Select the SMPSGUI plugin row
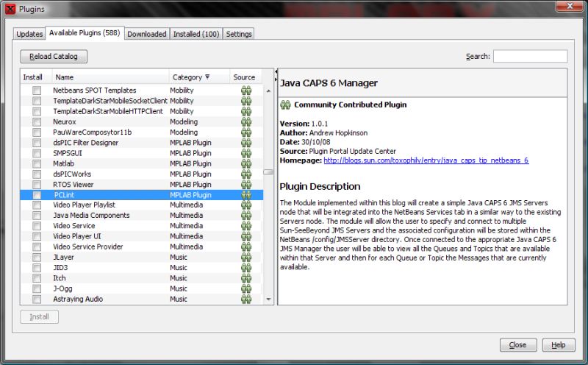This screenshot has width=588, height=365. pyautogui.click(x=142, y=153)
